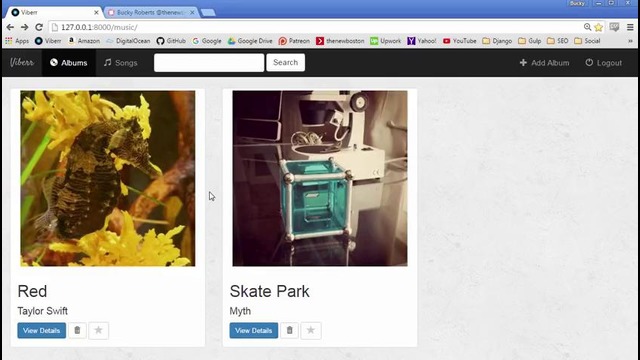This screenshot has width=640, height=360.
Task: Open the Red album cover thumbnail
Action: pyautogui.click(x=108, y=178)
